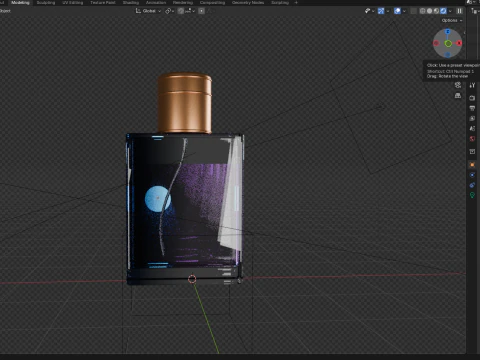The image size is (480, 360).
Task: Add a new workspace with the plus button
Action: click(x=296, y=3)
